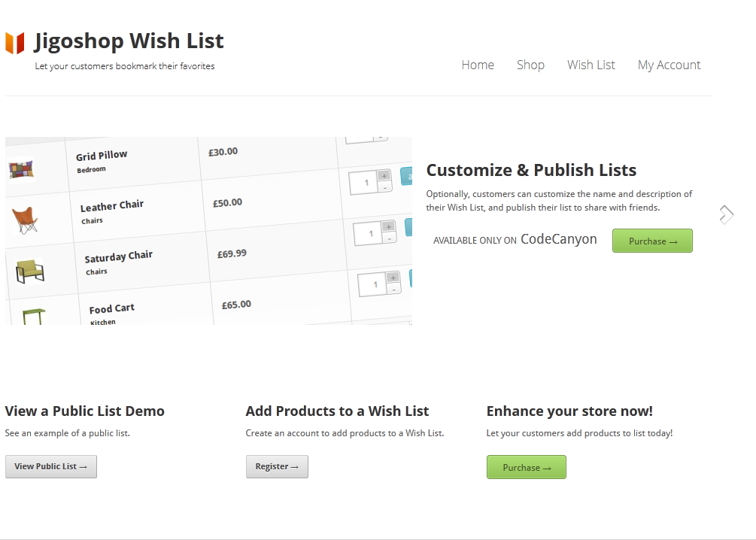Click the View a Public List Demo heading
This screenshot has height=540, width=756.
click(85, 411)
